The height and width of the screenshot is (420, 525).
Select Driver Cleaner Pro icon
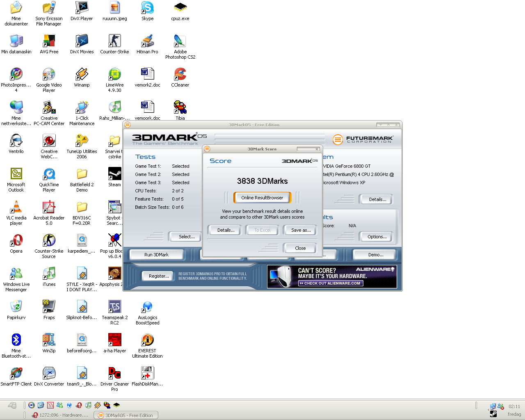click(114, 379)
